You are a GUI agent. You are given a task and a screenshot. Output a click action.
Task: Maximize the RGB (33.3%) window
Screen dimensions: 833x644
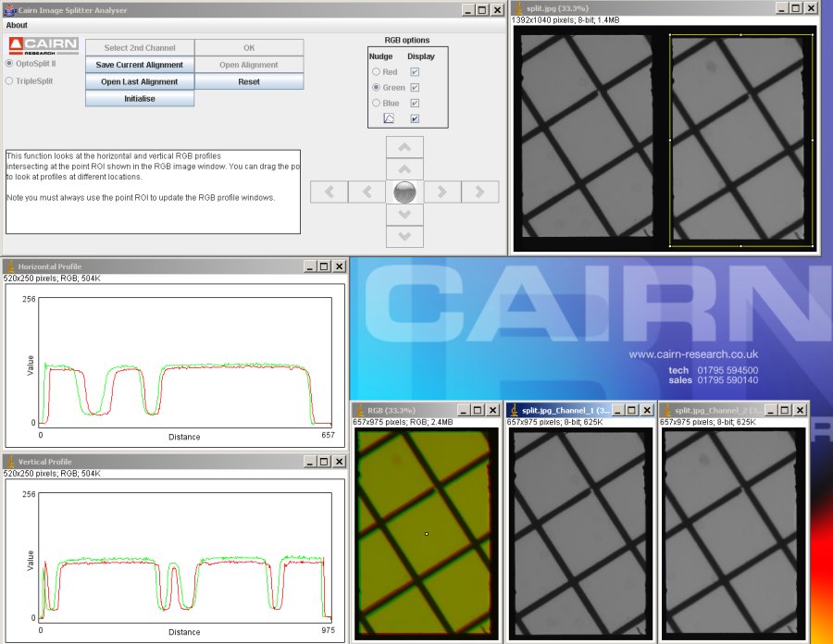pos(478,411)
